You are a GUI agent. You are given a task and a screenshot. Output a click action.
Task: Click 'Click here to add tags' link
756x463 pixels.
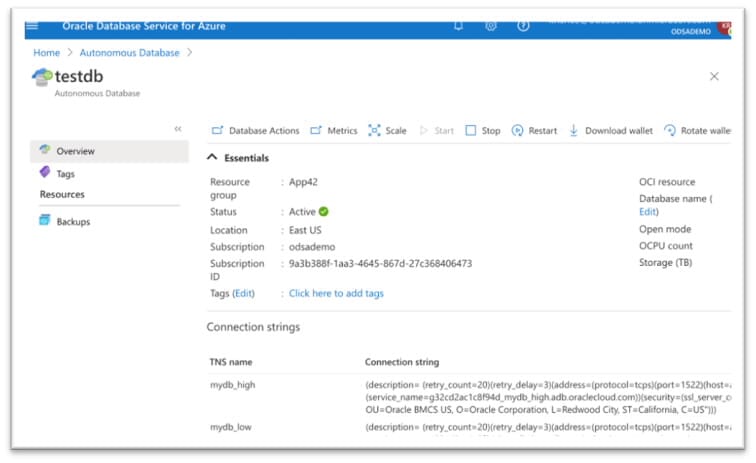click(336, 293)
